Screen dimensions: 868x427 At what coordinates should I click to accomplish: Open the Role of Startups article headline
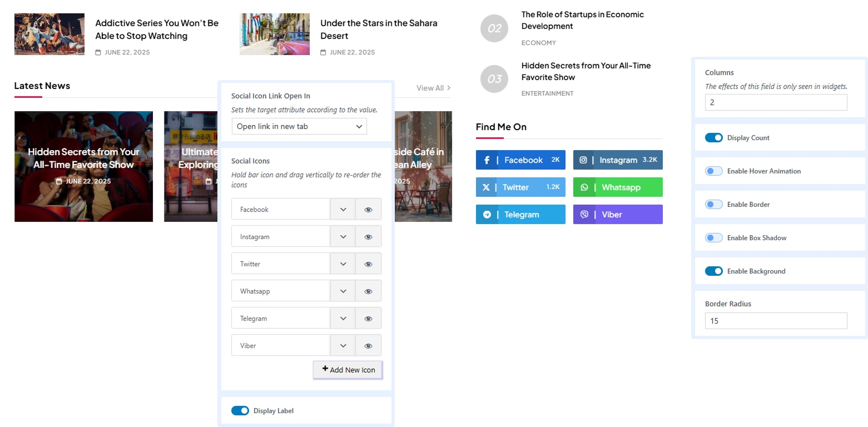(582, 21)
